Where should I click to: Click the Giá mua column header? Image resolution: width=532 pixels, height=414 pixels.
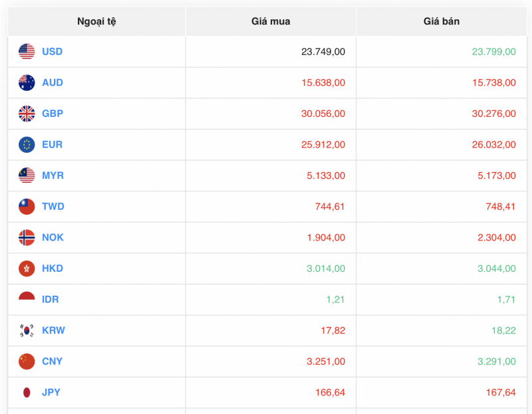click(x=270, y=21)
